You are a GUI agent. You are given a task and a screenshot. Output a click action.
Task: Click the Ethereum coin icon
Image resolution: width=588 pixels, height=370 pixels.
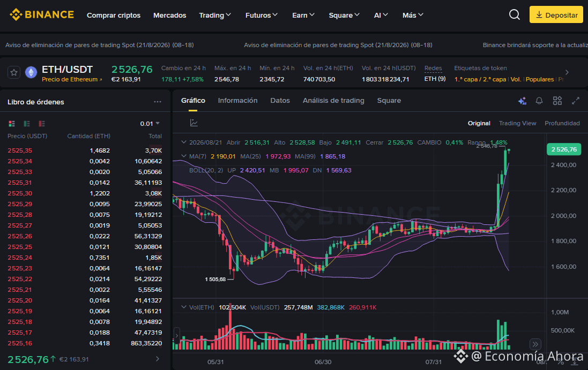[x=31, y=72]
